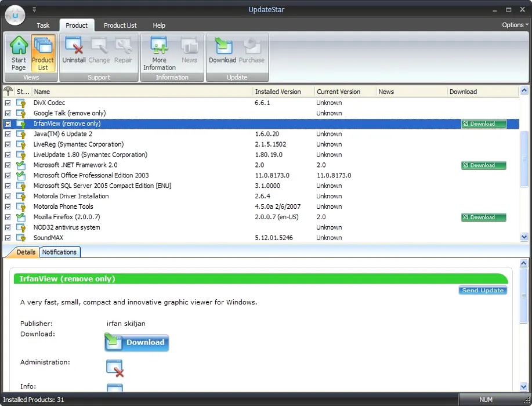Image resolution: width=532 pixels, height=406 pixels.
Task: Click the Motorola Phone Tools status icon
Action: pyautogui.click(x=21, y=206)
